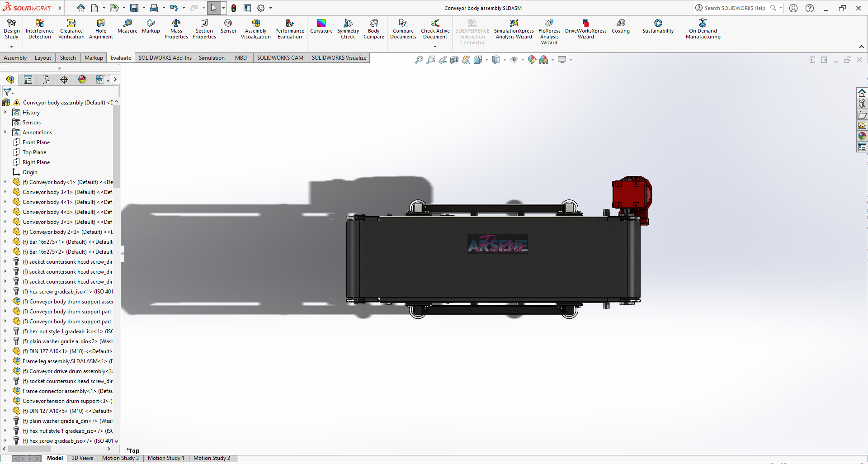Select Front Plane in tree
Screen dimensions: 868x464
click(36, 142)
